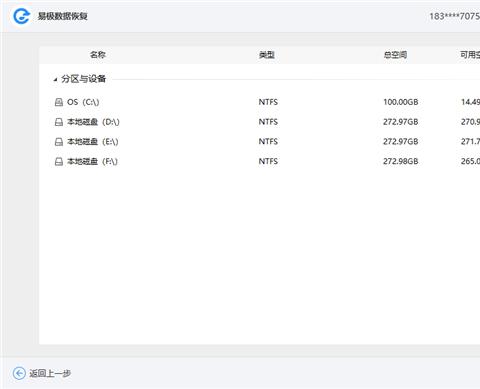The image size is (480, 389).
Task: Click NTFS type in the D: row
Action: 268,122
